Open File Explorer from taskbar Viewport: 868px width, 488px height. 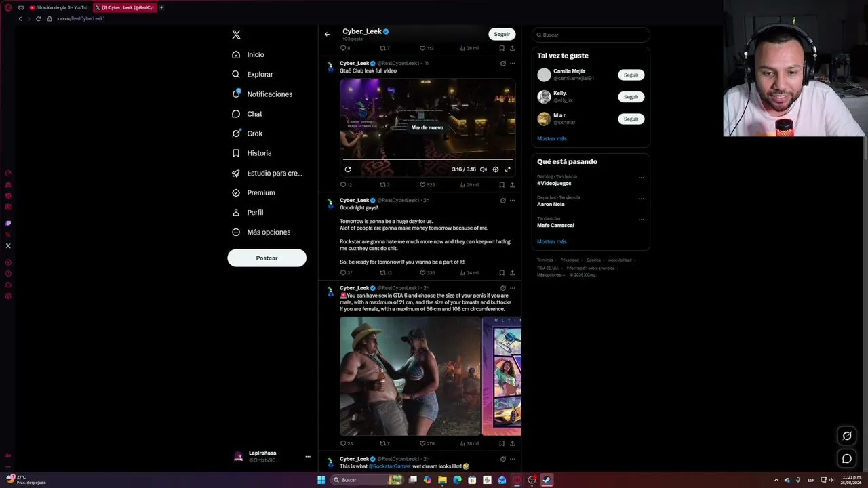coord(442,480)
